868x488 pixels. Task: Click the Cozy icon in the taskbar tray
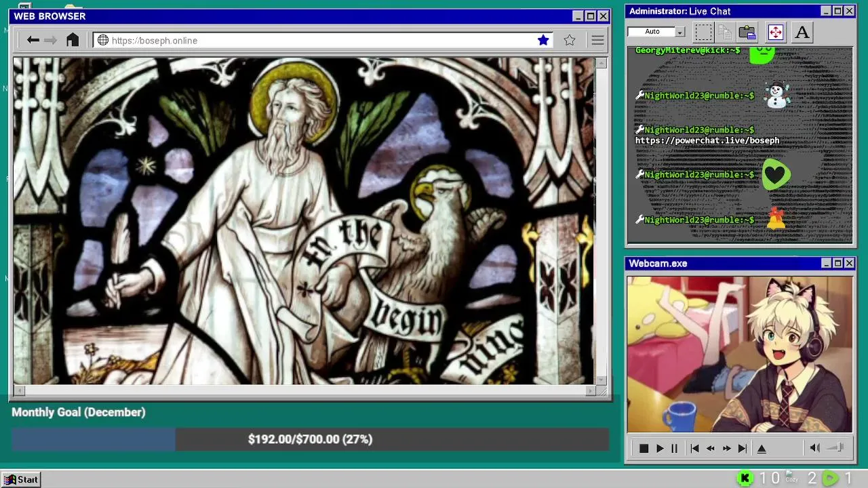point(791,478)
